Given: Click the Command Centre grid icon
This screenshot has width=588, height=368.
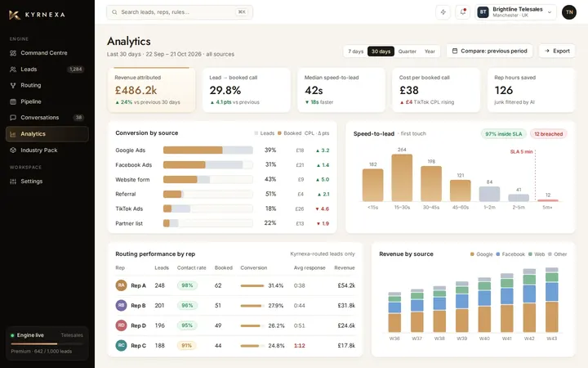Looking at the screenshot, I should tap(13, 53).
